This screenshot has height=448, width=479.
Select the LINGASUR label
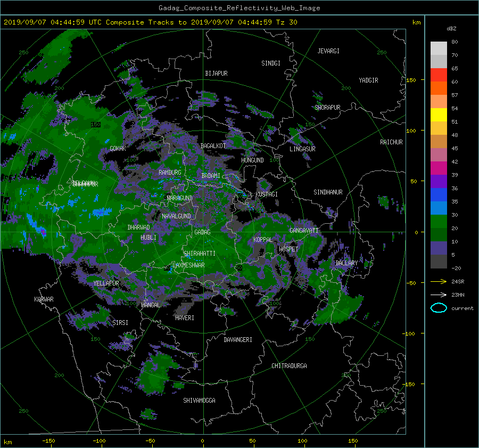[x=302, y=149]
